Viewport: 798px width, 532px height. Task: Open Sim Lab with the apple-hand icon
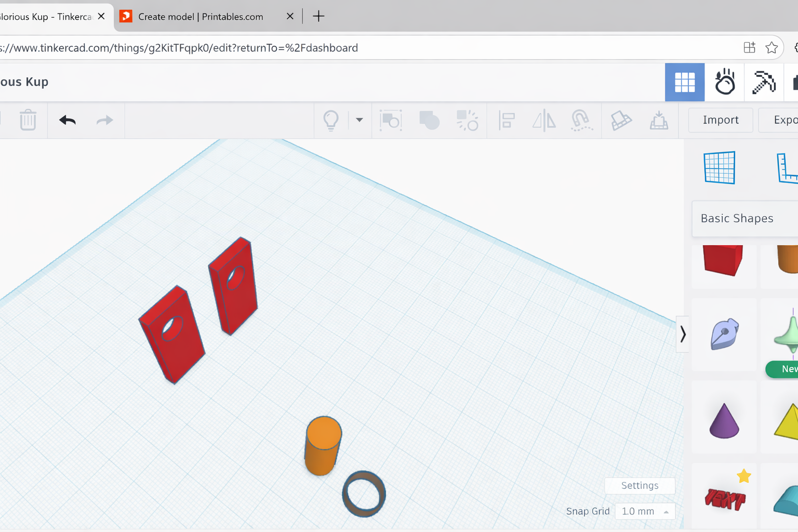[725, 82]
